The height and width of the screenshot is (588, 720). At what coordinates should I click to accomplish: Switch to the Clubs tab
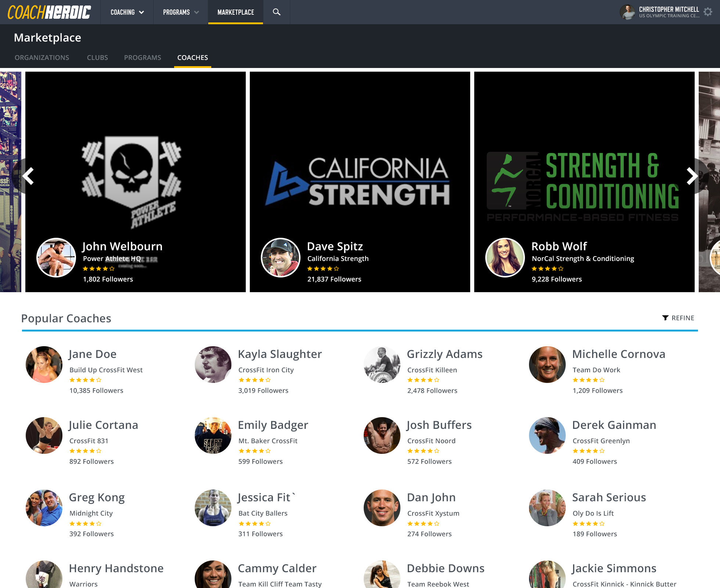(x=97, y=58)
